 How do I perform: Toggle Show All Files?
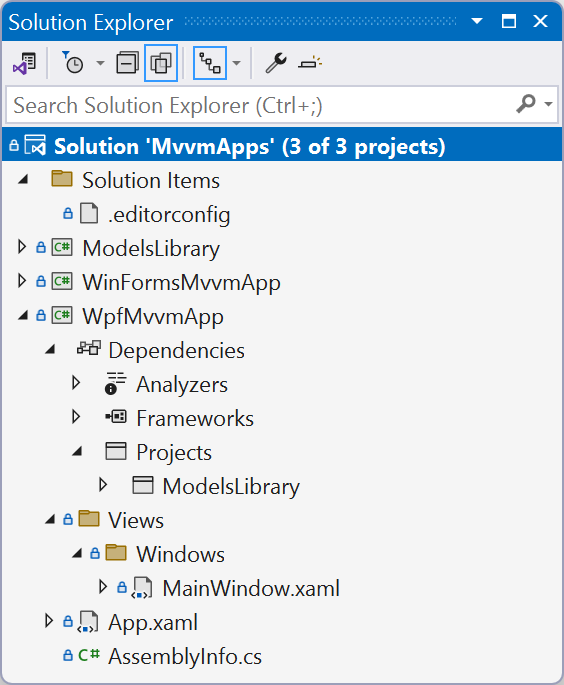[161, 63]
